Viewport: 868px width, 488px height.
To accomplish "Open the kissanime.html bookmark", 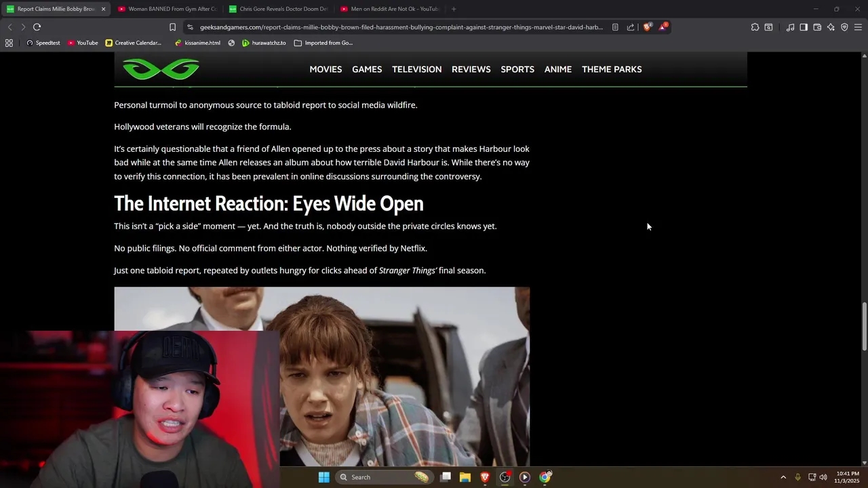I will pyautogui.click(x=197, y=43).
